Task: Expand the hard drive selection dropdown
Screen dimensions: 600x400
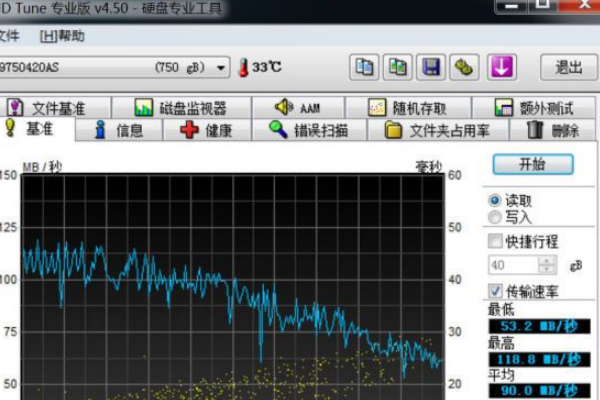Action: tap(221, 68)
